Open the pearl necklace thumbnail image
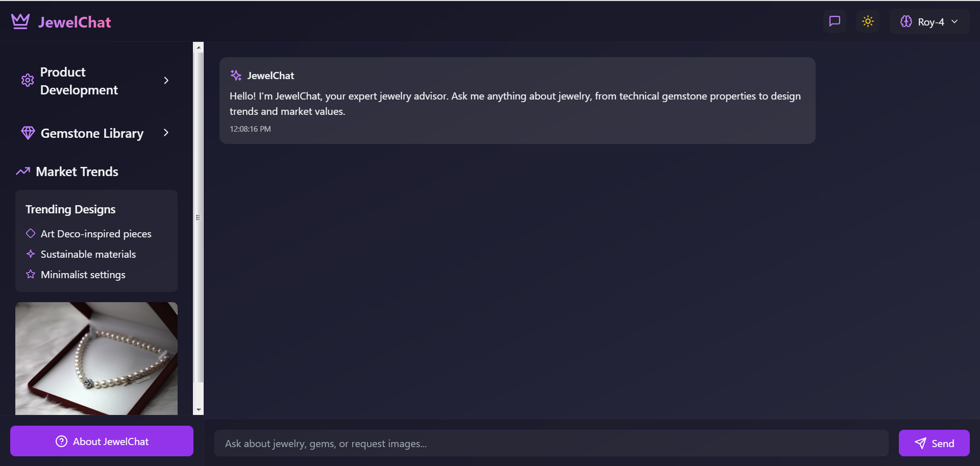The image size is (980, 466). (96, 358)
